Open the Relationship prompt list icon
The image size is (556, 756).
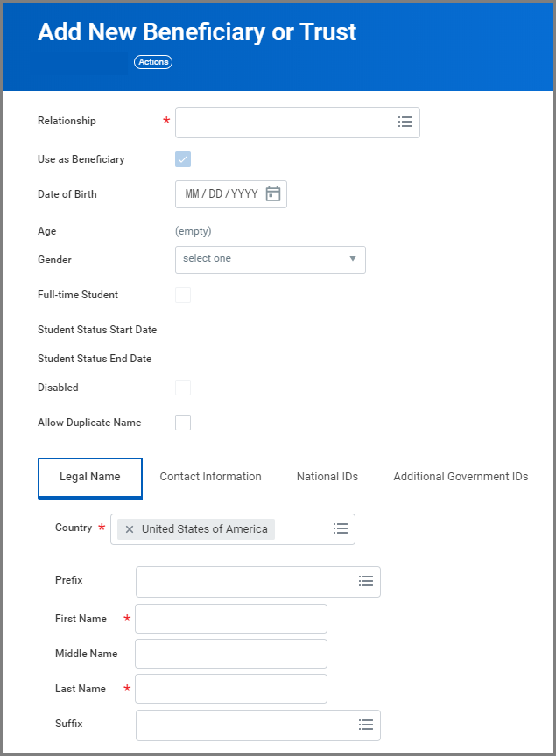405,122
